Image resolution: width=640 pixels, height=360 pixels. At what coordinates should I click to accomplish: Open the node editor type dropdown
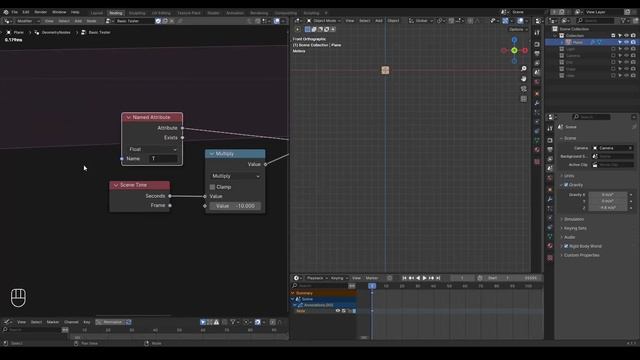(7, 21)
